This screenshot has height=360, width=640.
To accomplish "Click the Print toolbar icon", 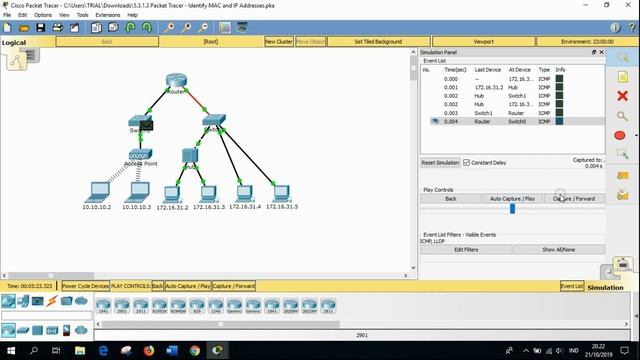I will point(57,28).
